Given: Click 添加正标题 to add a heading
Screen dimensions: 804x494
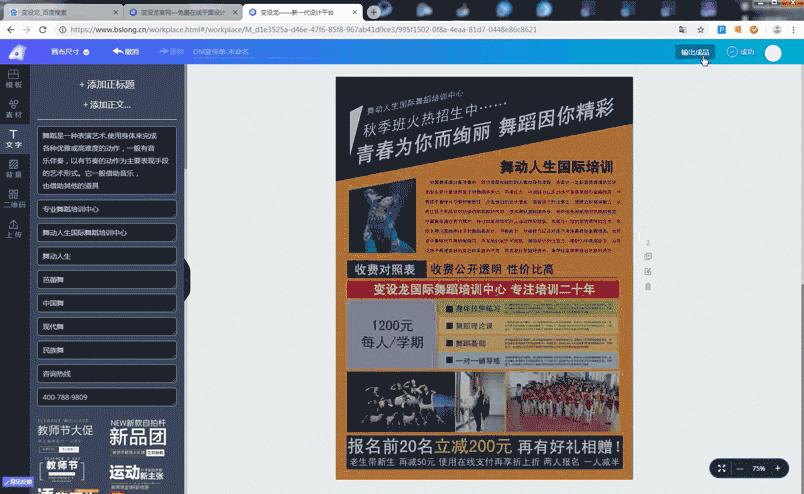Looking at the screenshot, I should 107,85.
